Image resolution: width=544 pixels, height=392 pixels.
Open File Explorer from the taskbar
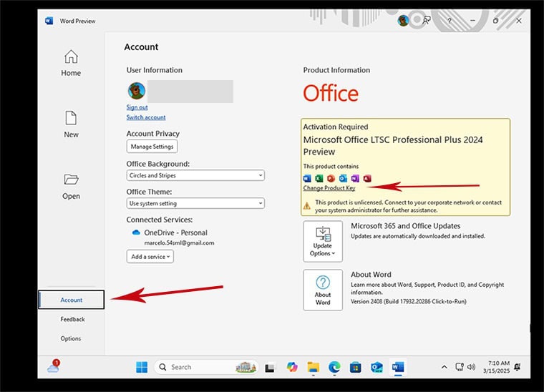coord(313,367)
